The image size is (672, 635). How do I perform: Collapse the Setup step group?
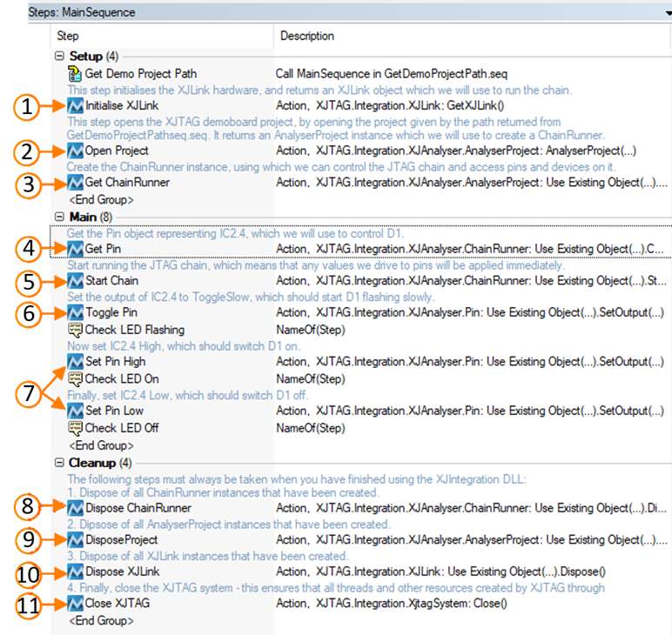coord(59,57)
